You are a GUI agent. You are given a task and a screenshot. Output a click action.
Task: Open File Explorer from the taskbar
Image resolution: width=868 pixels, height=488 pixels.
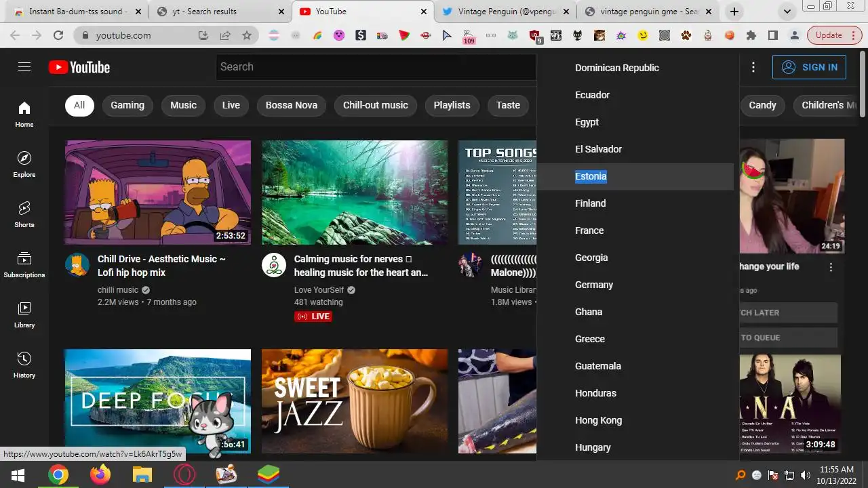pos(142,475)
